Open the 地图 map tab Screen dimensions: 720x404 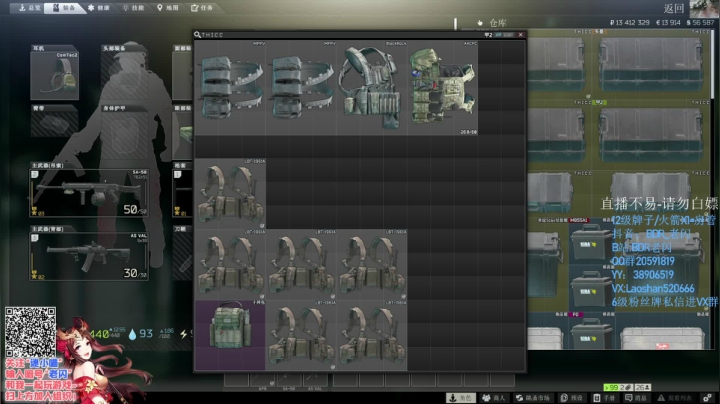tap(168, 8)
